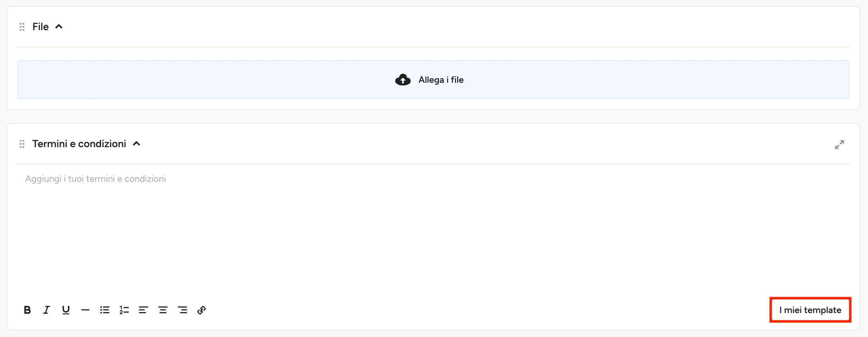Click the cloud upload icon

[x=403, y=80]
